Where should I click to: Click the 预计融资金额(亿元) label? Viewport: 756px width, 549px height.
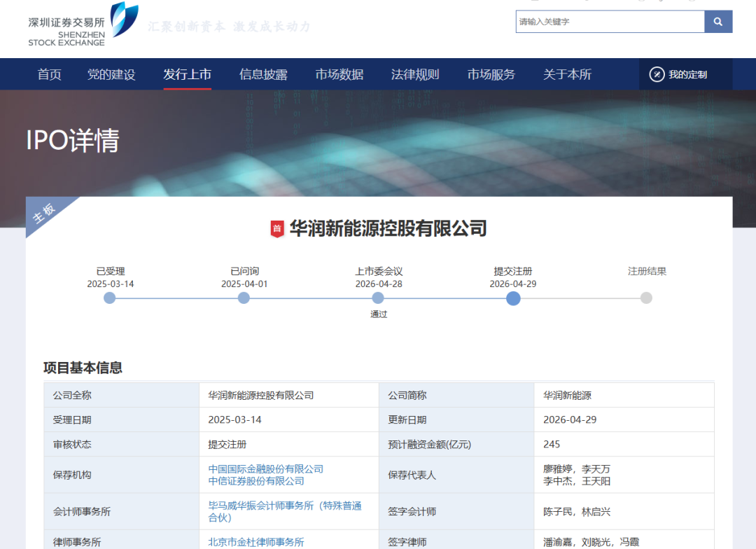click(x=430, y=445)
